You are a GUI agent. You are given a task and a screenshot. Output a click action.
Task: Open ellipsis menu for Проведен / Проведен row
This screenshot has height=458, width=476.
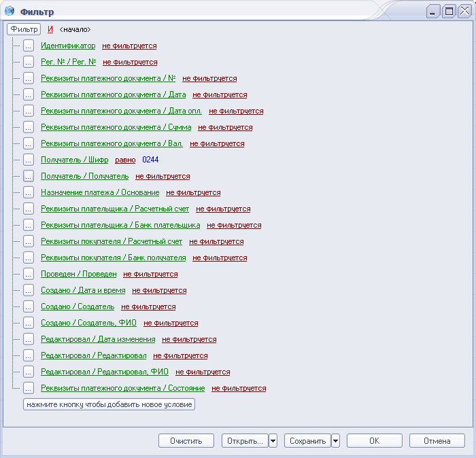pos(29,275)
